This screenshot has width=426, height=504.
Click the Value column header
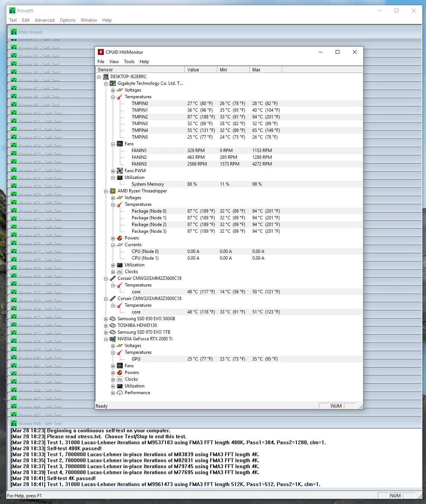click(x=201, y=69)
